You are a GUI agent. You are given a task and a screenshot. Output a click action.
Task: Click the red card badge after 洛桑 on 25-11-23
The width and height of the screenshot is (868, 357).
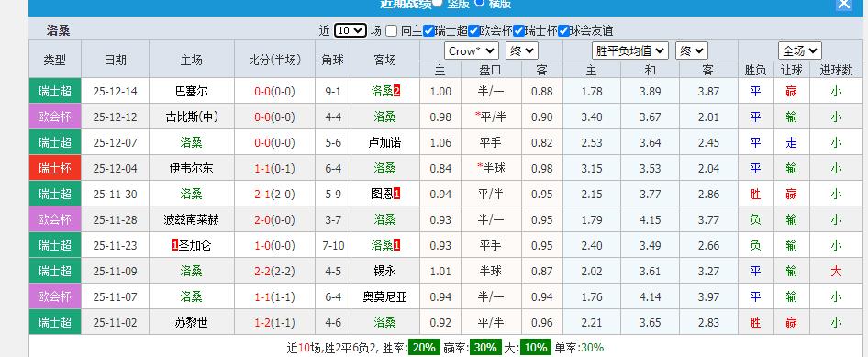pos(397,246)
